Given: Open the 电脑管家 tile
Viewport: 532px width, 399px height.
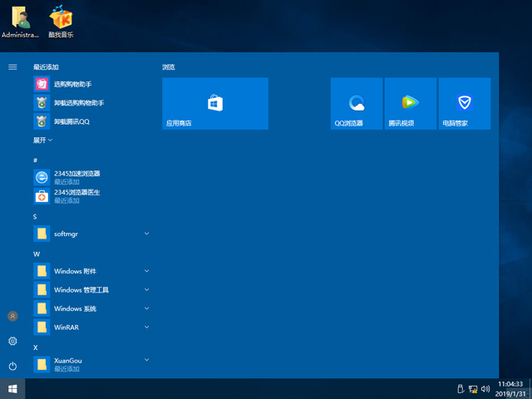Looking at the screenshot, I should 464,103.
